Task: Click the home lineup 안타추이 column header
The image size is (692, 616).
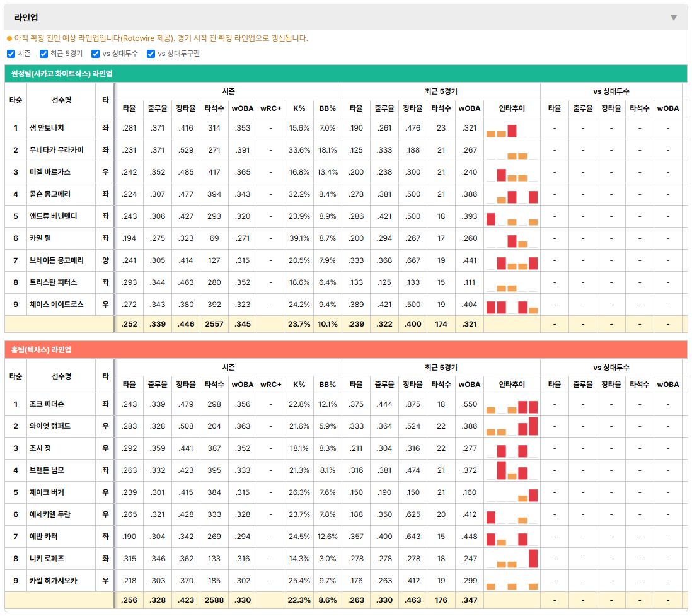Action: [512, 385]
